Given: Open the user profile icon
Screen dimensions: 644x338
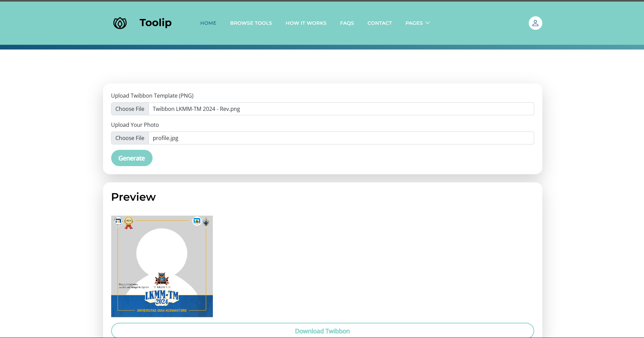Looking at the screenshot, I should 535,23.
